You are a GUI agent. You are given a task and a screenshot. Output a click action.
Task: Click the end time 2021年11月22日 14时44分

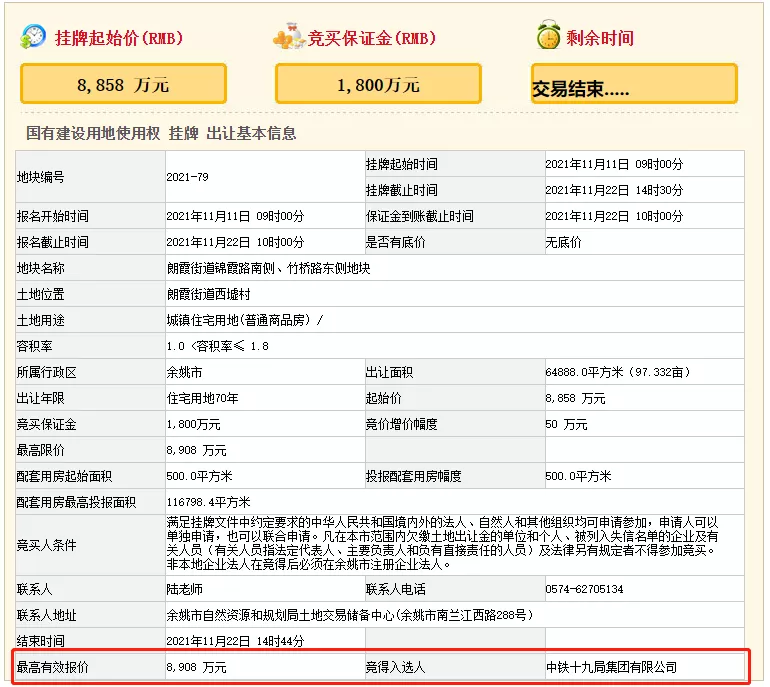tap(235, 641)
